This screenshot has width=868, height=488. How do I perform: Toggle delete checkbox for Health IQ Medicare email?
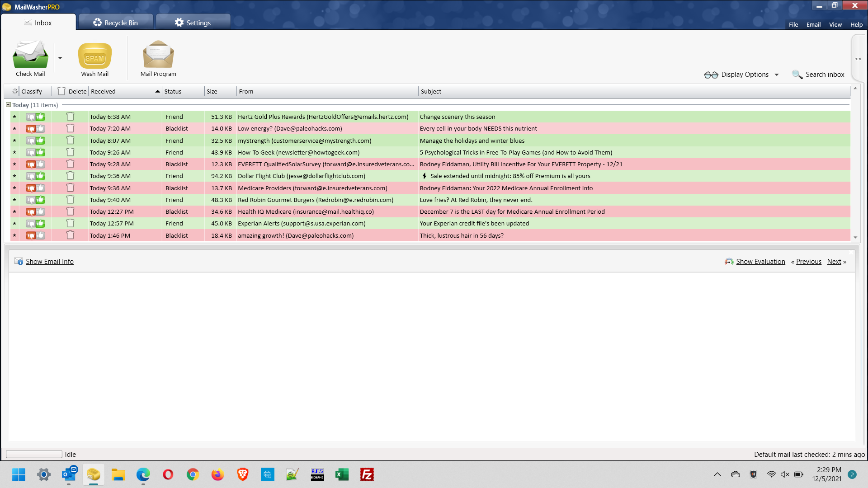coord(70,211)
